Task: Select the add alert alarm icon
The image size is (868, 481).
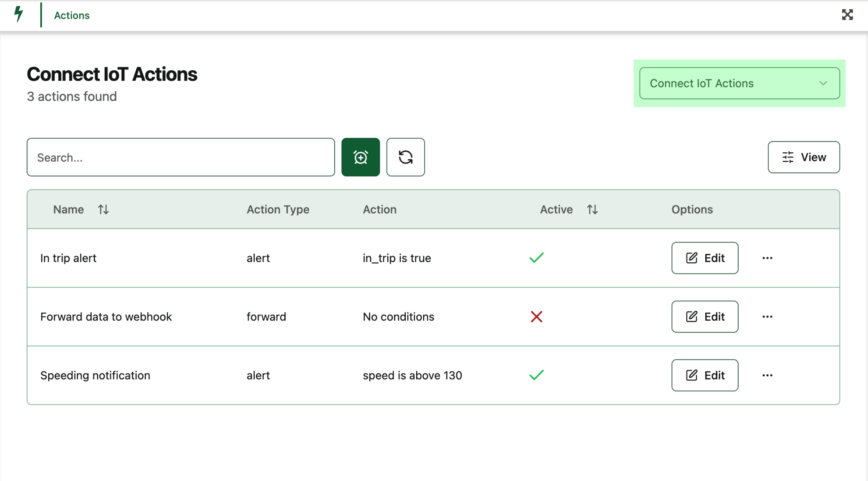Action: pyautogui.click(x=361, y=157)
